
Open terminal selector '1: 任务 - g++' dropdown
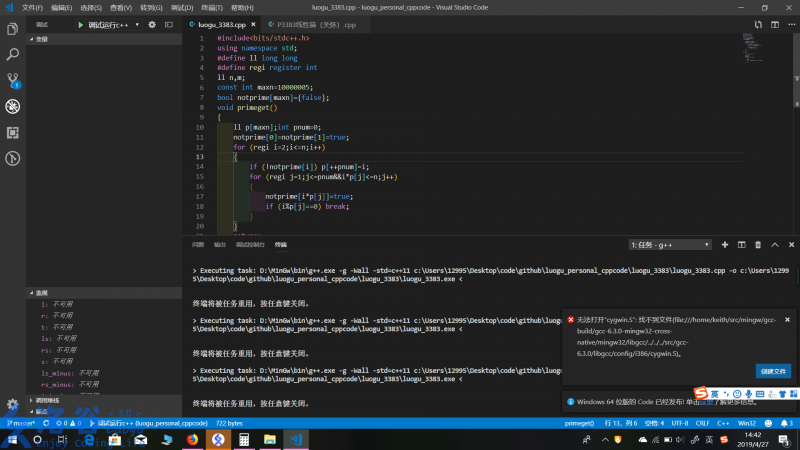click(x=670, y=244)
